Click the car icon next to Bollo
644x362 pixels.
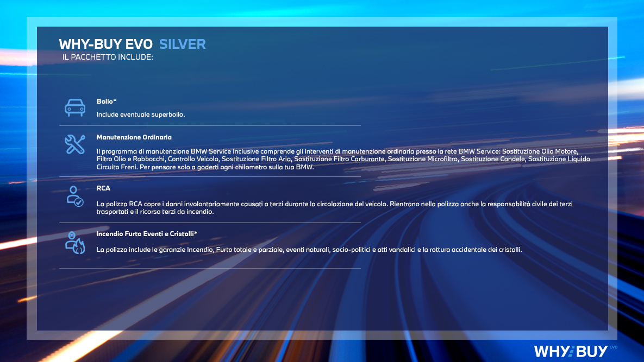[x=75, y=108]
